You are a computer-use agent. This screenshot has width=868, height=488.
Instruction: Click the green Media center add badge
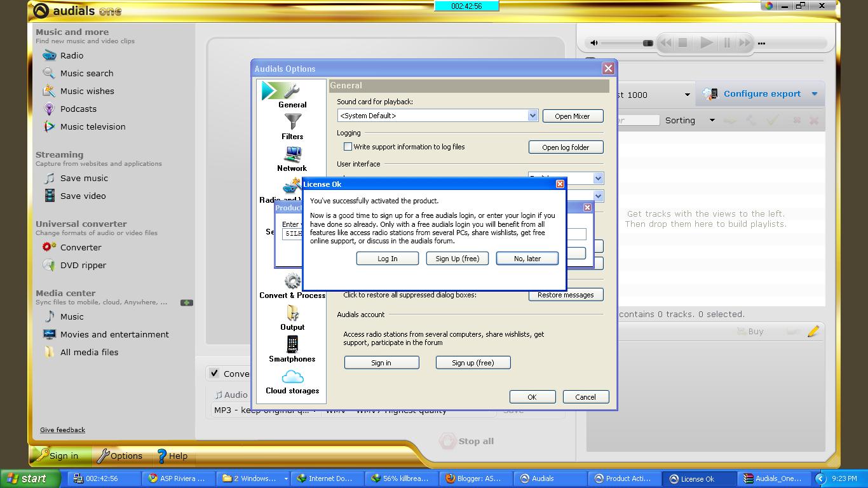(x=187, y=302)
